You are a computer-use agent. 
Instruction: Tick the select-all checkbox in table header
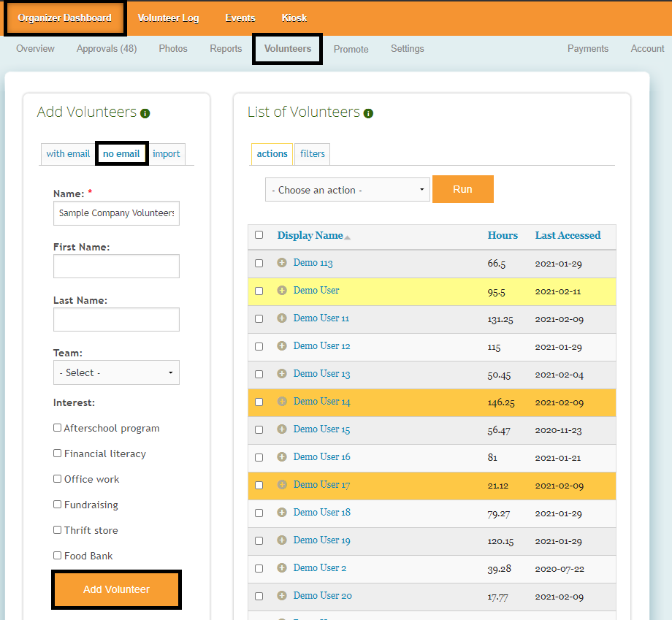coord(259,235)
